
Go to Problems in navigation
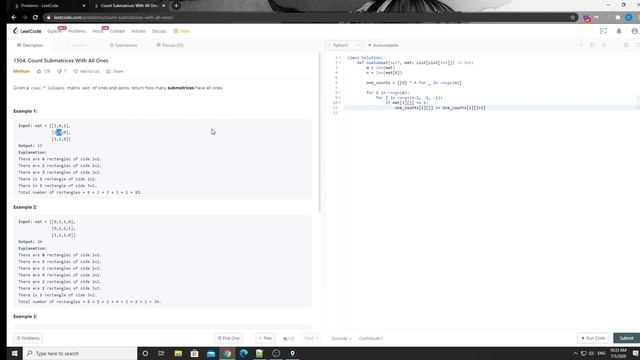coord(77,31)
